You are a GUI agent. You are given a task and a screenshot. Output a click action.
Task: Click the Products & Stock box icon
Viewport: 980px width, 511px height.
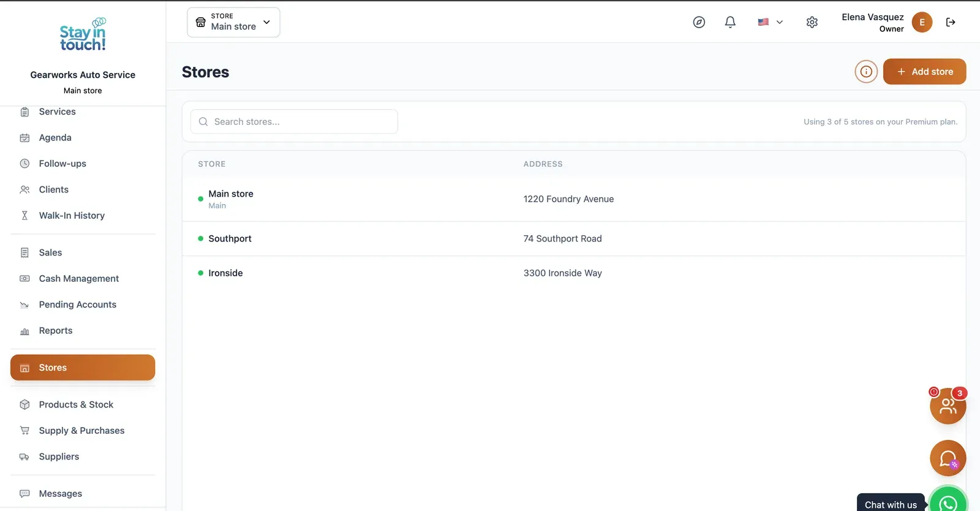click(24, 405)
